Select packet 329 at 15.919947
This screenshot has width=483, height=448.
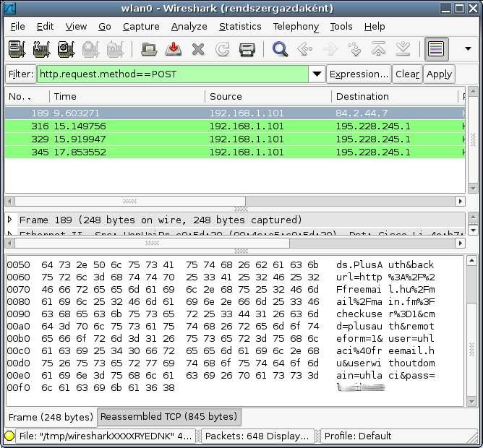pyautogui.click(x=235, y=139)
